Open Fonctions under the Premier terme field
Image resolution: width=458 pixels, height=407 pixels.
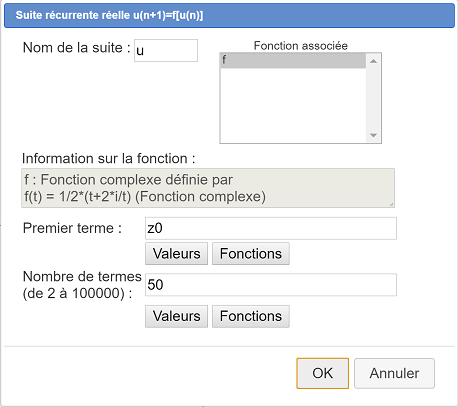(251, 254)
